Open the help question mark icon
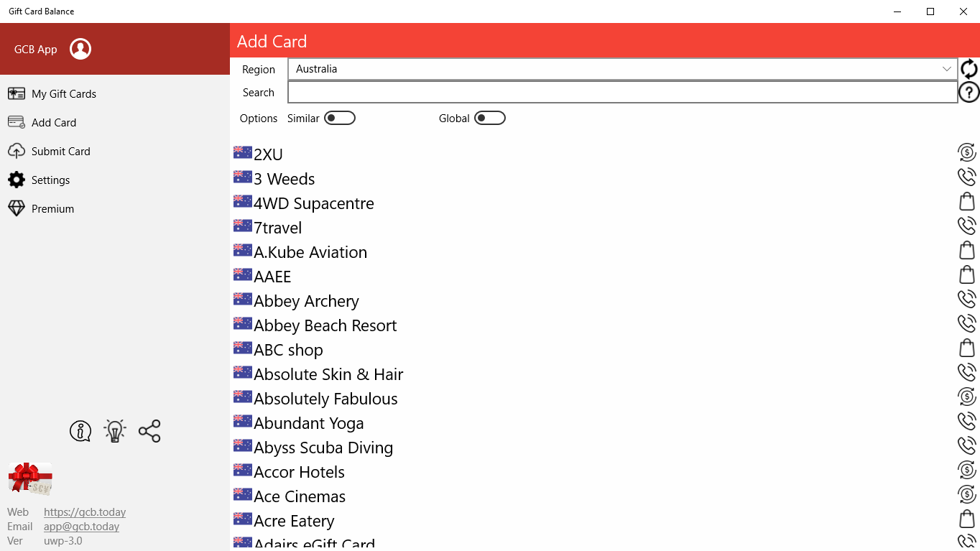 [969, 92]
